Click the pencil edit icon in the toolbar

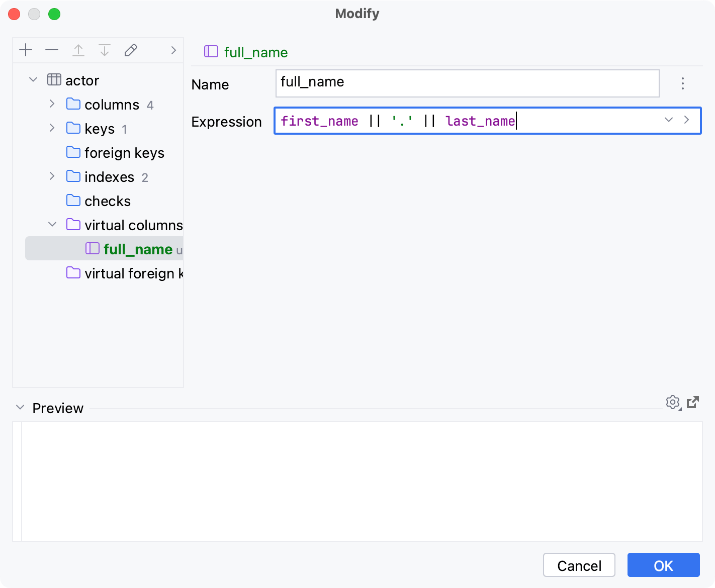(131, 50)
